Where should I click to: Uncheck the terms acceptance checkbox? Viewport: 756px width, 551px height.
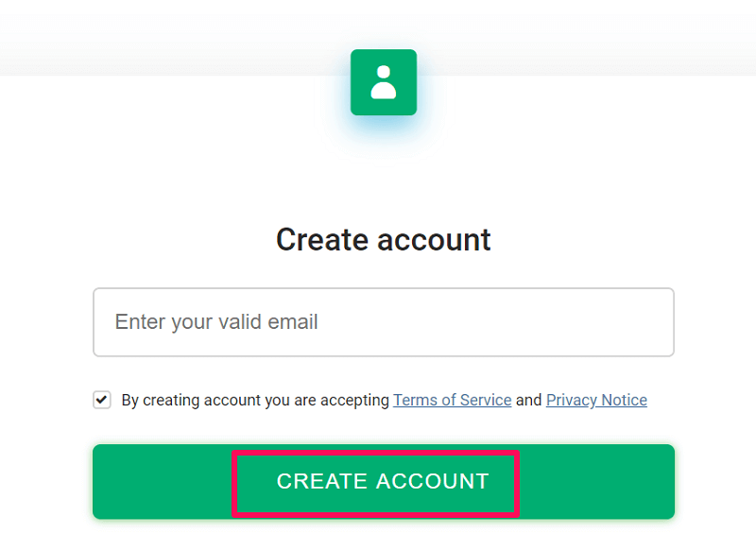pyautogui.click(x=102, y=400)
